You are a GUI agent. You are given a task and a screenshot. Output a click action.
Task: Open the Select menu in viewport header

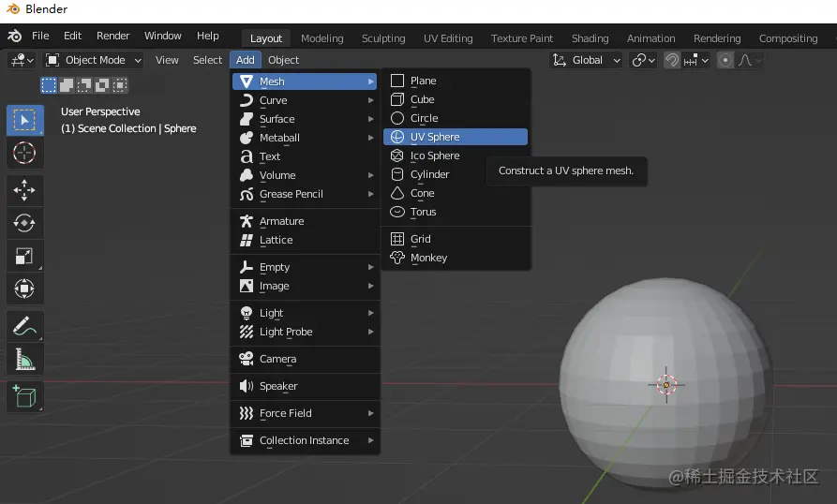pyautogui.click(x=207, y=60)
